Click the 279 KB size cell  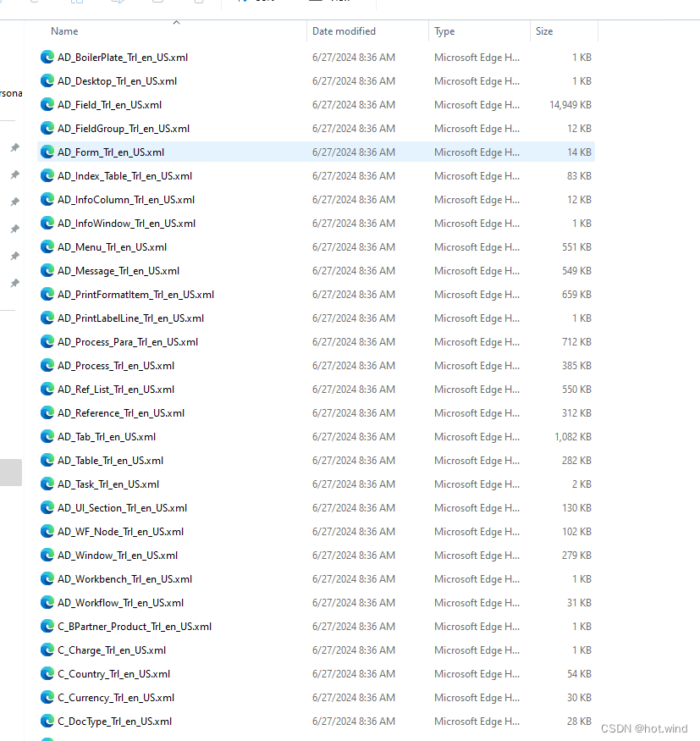point(576,556)
